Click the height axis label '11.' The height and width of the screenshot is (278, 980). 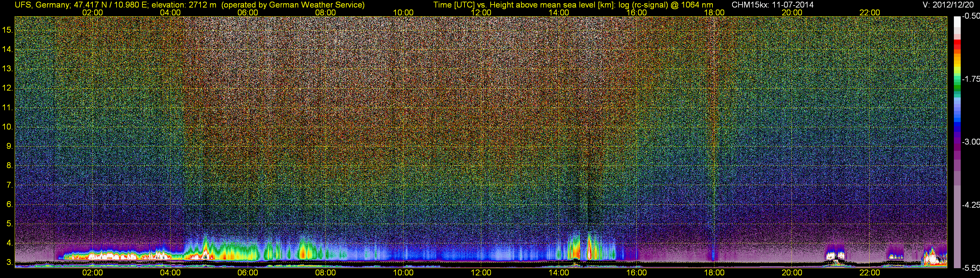click(8, 107)
